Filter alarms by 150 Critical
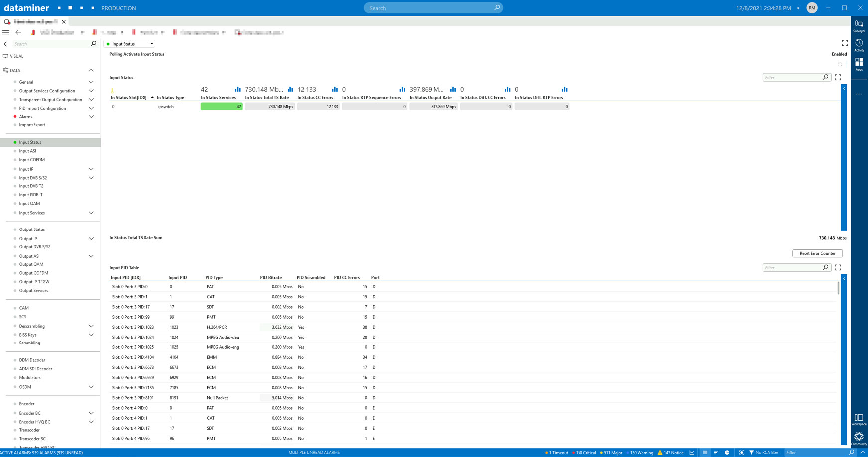Viewport: 868px width, 457px height. pos(584,453)
